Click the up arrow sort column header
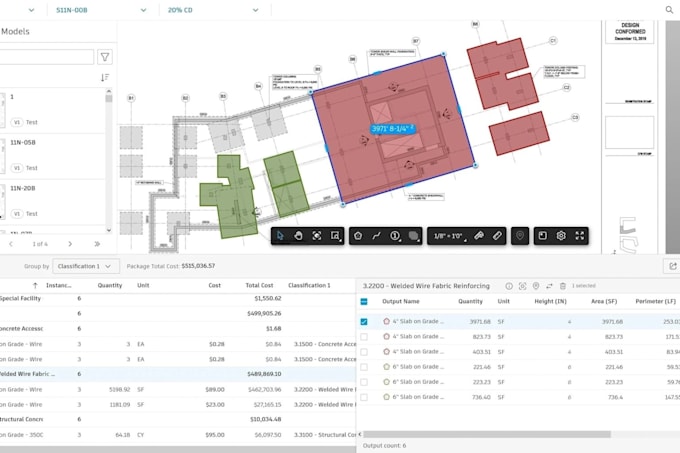Image resolution: width=680 pixels, height=453 pixels. (35, 285)
